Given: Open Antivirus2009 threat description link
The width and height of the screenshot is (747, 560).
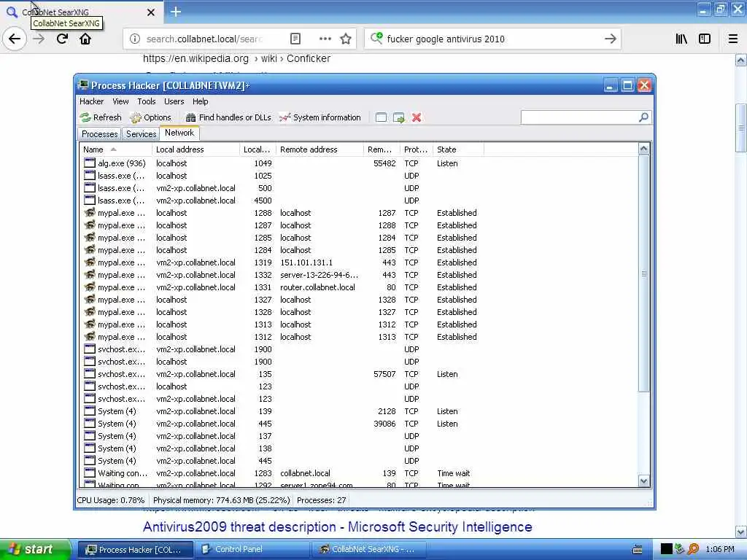Looking at the screenshot, I should tap(337, 526).
